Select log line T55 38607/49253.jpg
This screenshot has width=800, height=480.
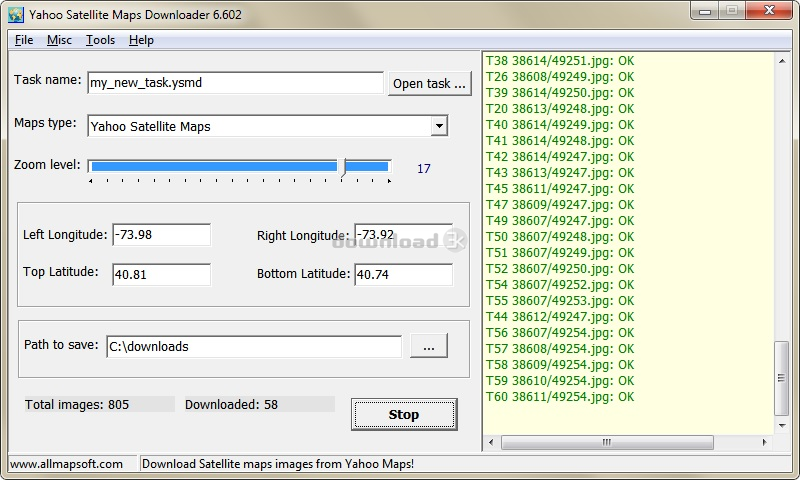[560, 300]
